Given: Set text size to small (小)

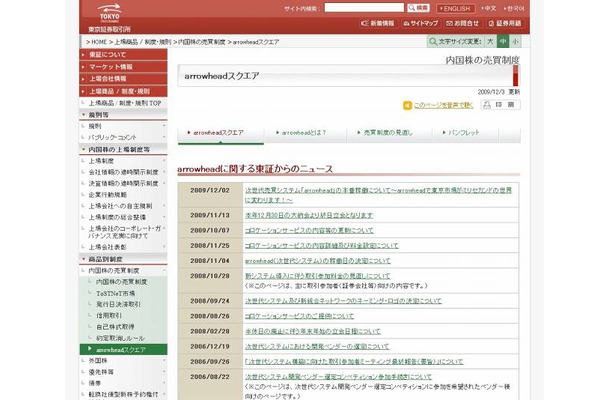Looking at the screenshot, I should pyautogui.click(x=515, y=41).
